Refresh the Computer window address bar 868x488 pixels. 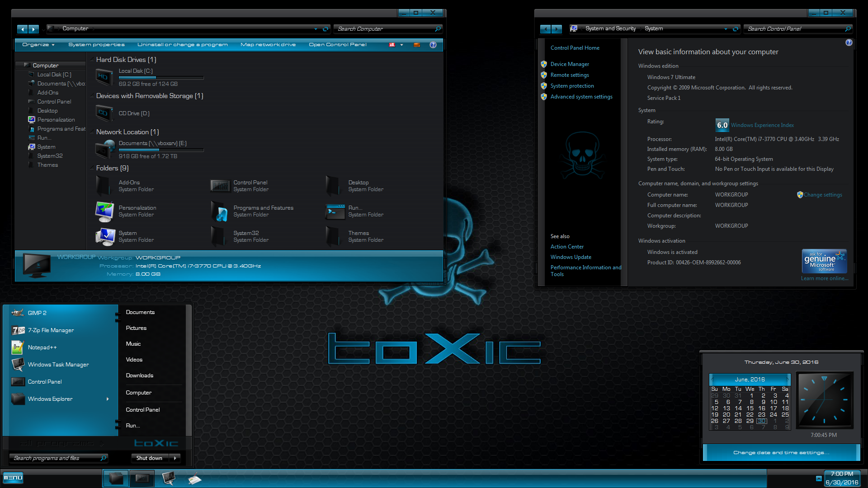pyautogui.click(x=325, y=29)
